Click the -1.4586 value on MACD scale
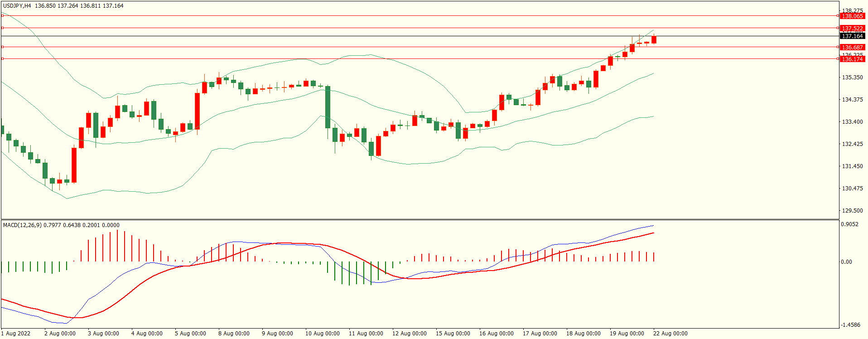The height and width of the screenshot is (339, 868). pos(850,325)
